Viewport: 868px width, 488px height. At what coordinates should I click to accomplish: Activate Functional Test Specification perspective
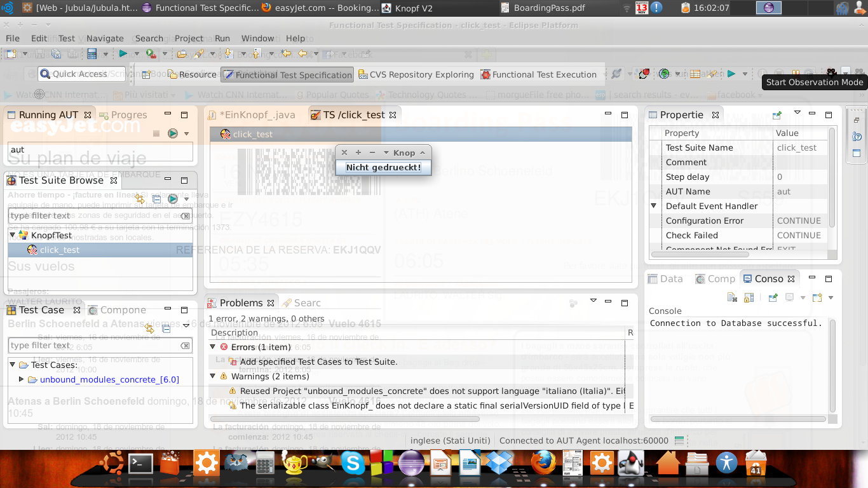(x=287, y=75)
